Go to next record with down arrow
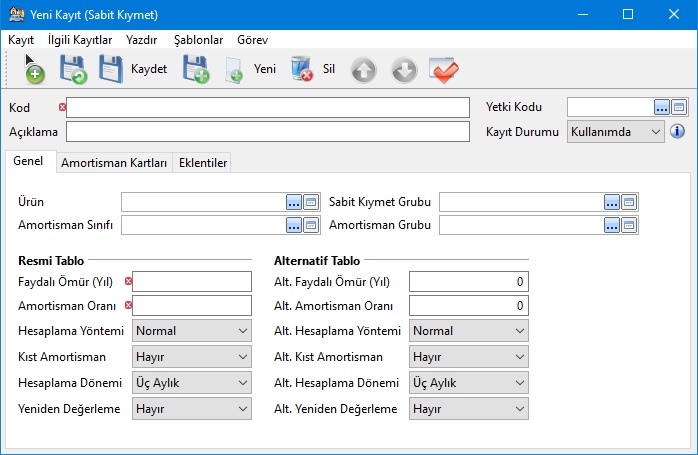Screen dimensions: 698x455 pyautogui.click(x=403, y=70)
